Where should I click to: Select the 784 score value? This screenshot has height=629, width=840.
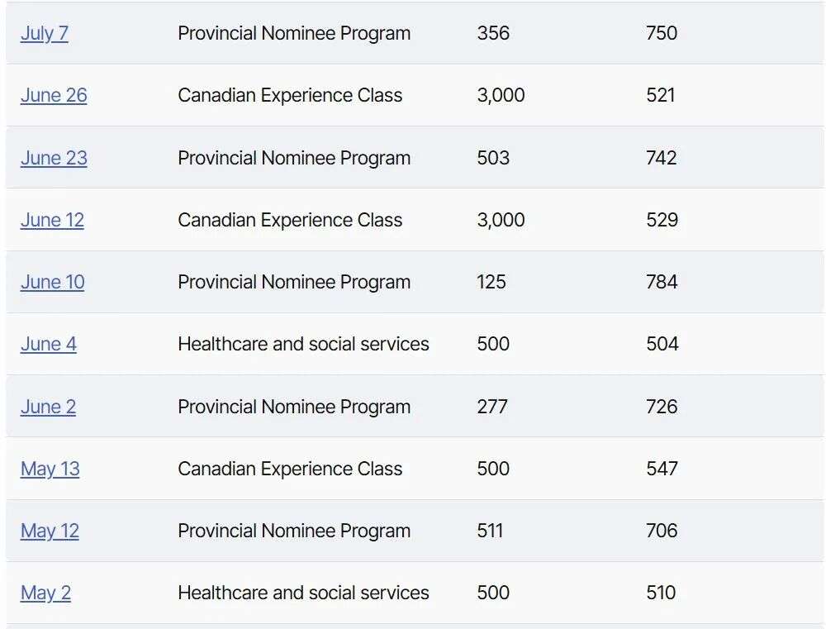tap(662, 282)
